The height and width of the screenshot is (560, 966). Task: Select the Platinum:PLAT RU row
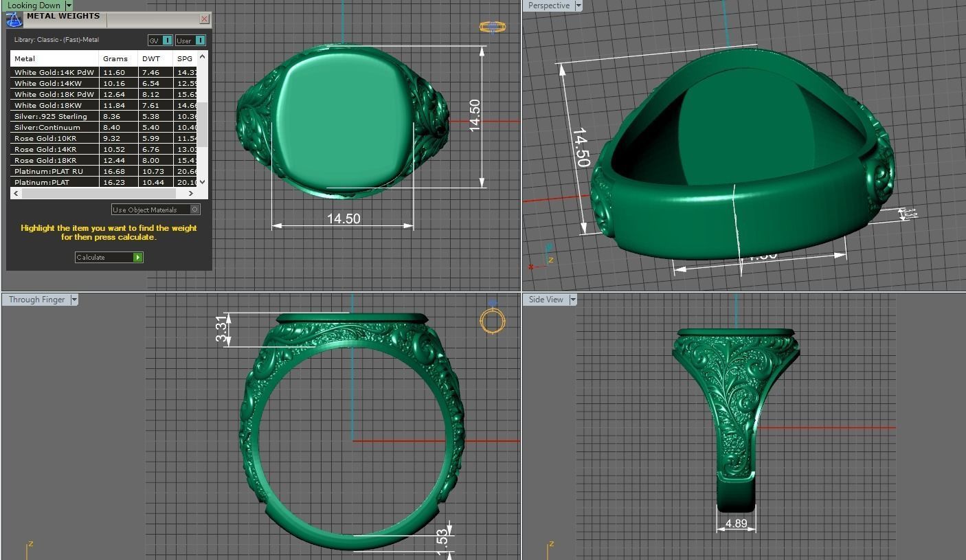point(104,171)
